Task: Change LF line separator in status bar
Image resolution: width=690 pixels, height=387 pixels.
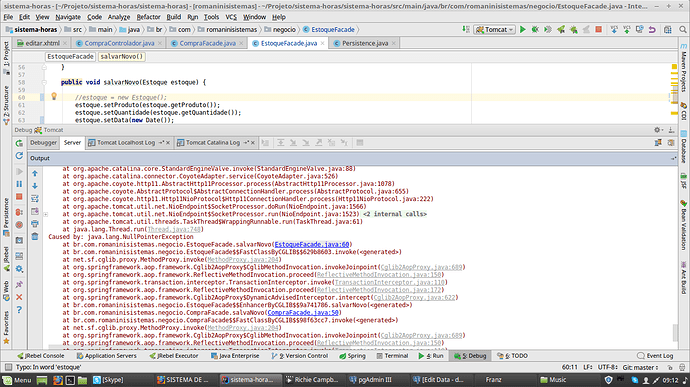Action: coord(588,367)
